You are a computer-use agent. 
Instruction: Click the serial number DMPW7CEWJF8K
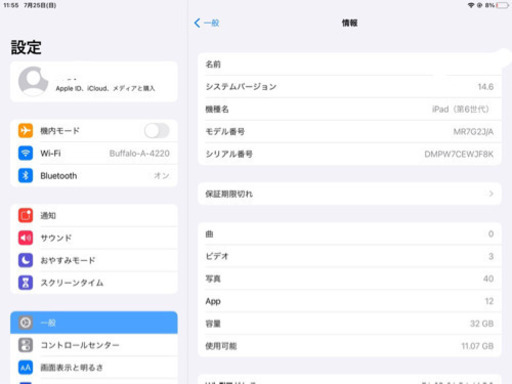pyautogui.click(x=459, y=154)
